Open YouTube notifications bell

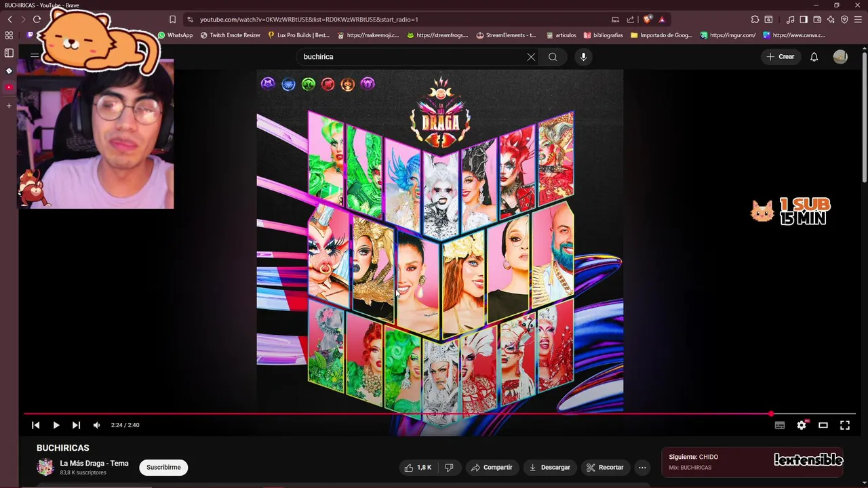pos(814,57)
